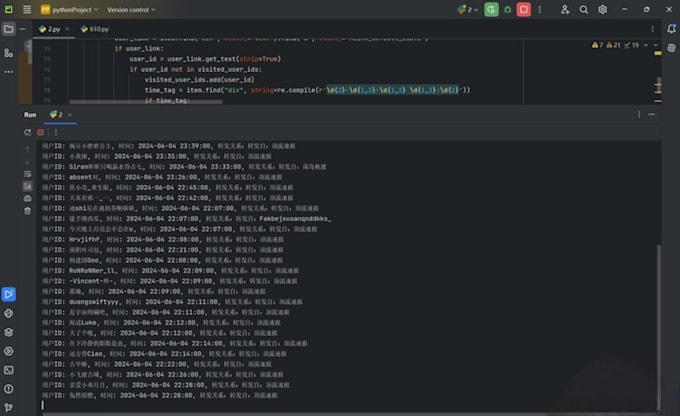Switch to the 610.py editor tab
Screen dimensions: 680x416
click(95, 29)
